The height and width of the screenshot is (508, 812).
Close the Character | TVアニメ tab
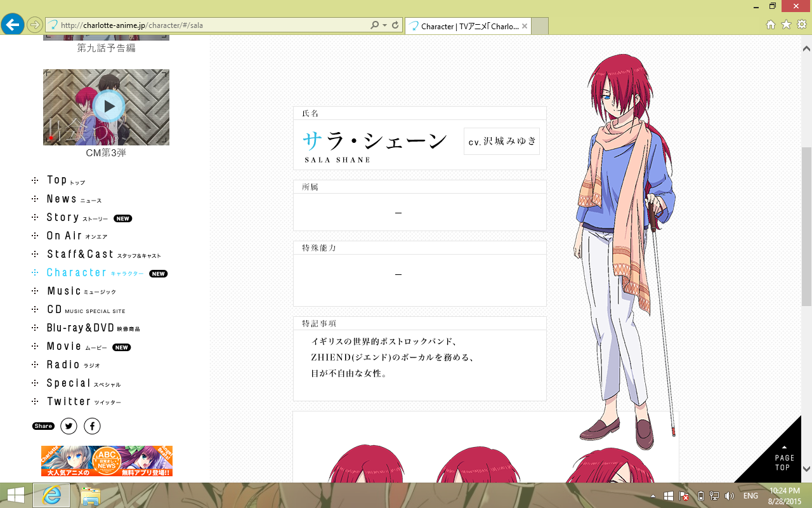525,26
